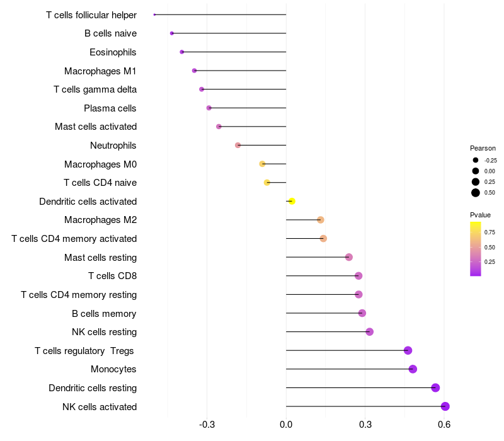The height and width of the screenshot is (441, 504).
Task: Click the Plasma cells axis label
Action: pyautogui.click(x=110, y=108)
